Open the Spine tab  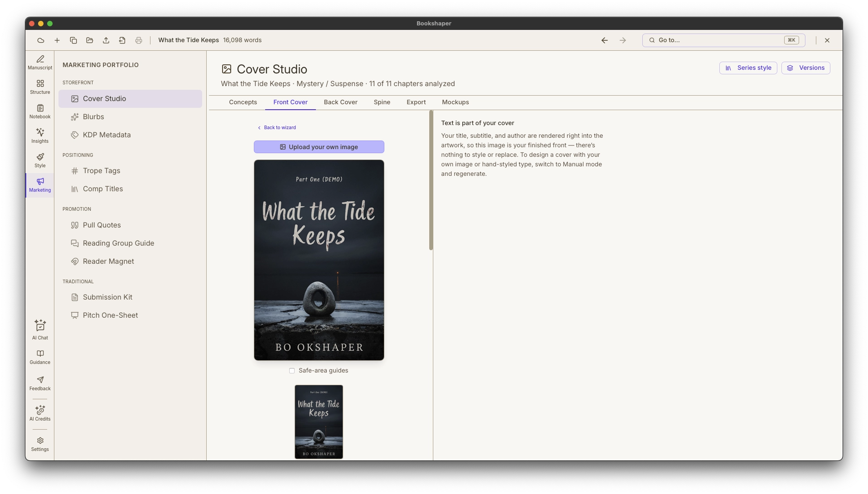382,102
